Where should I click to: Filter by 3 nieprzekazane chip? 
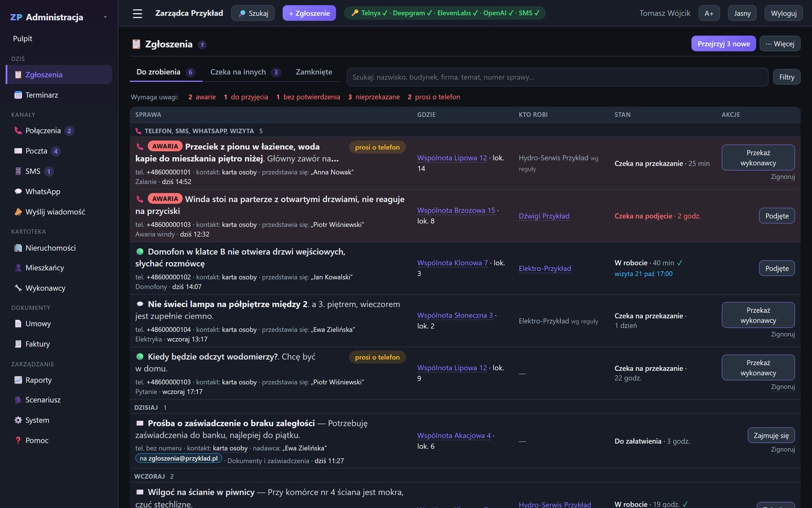(x=374, y=97)
